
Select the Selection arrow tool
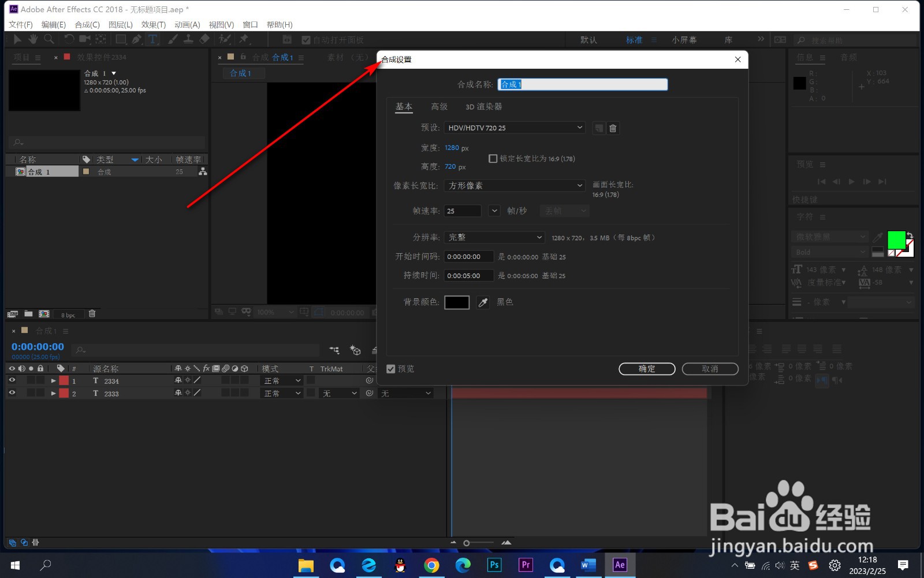tap(17, 39)
